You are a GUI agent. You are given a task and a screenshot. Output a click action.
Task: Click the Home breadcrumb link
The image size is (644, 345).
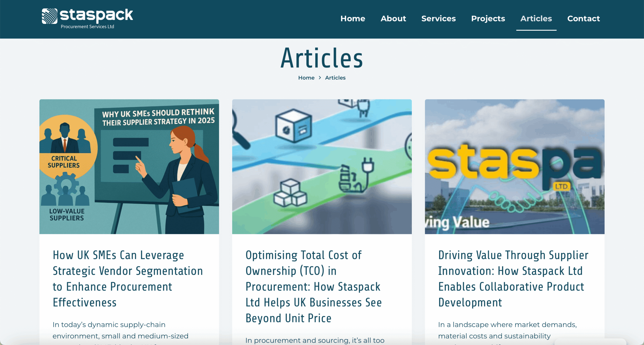(x=306, y=78)
